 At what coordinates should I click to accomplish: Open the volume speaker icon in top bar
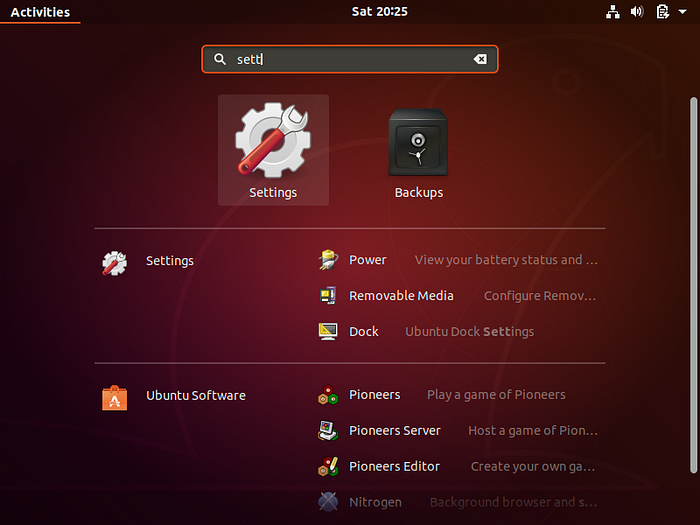tap(637, 12)
